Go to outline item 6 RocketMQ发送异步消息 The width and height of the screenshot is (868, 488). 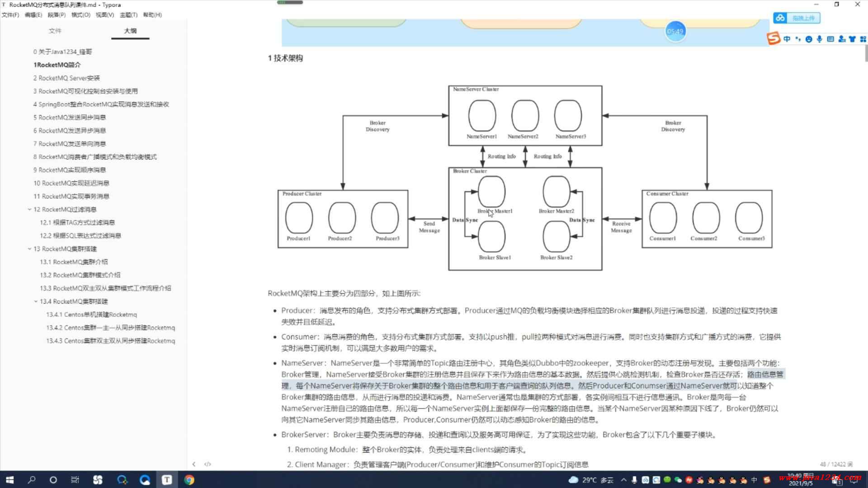click(70, 130)
